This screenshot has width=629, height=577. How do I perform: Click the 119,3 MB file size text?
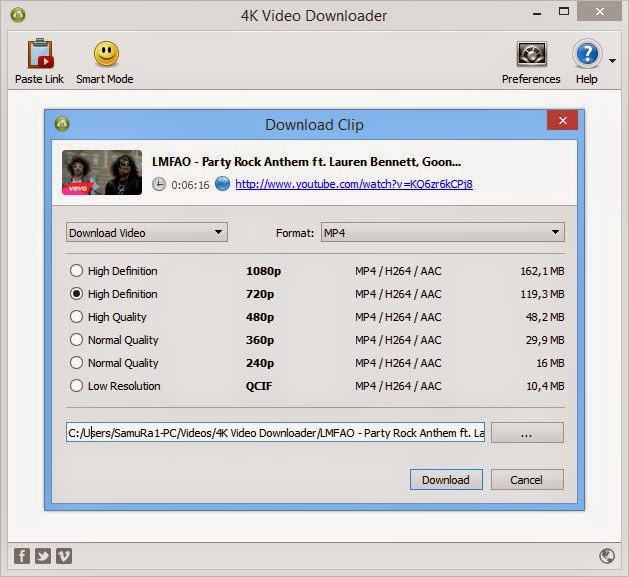coord(542,294)
